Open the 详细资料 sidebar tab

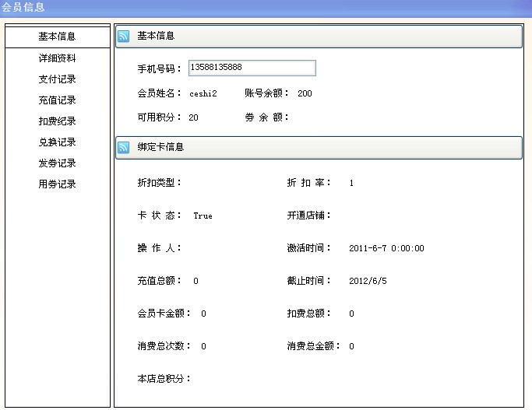click(x=57, y=58)
